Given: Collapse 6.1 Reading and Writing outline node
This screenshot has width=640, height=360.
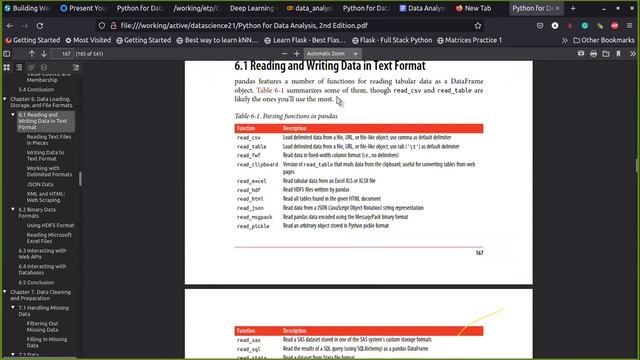Looking at the screenshot, I should (x=13, y=115).
